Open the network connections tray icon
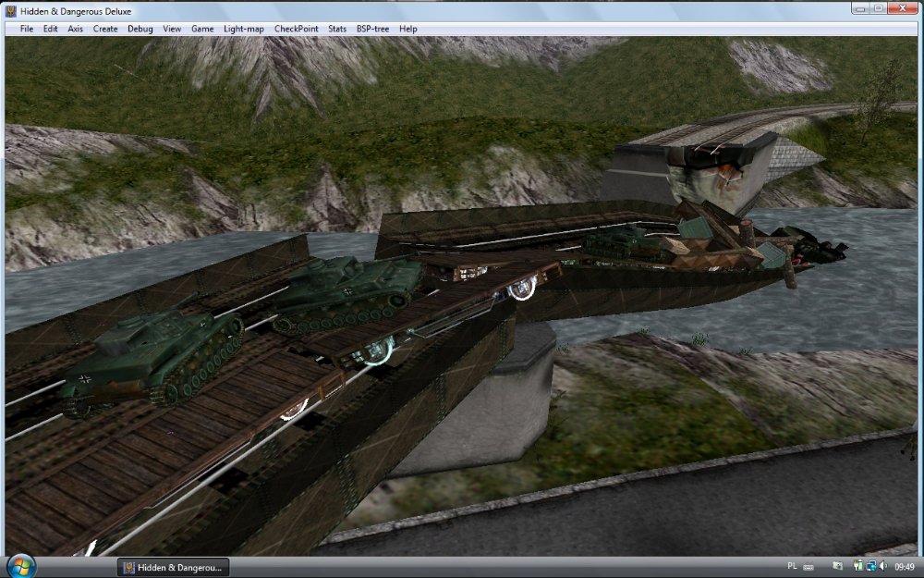The height and width of the screenshot is (578, 924). tap(871, 566)
